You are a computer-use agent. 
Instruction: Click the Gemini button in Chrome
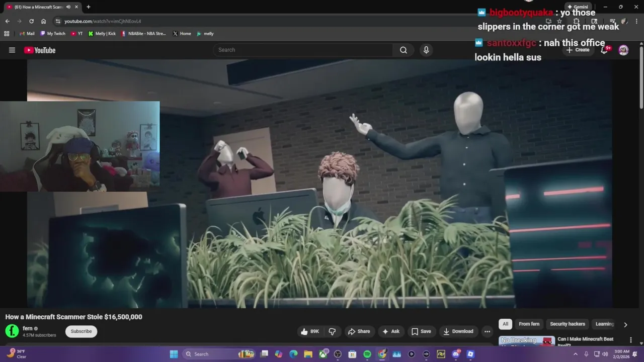pos(577,7)
